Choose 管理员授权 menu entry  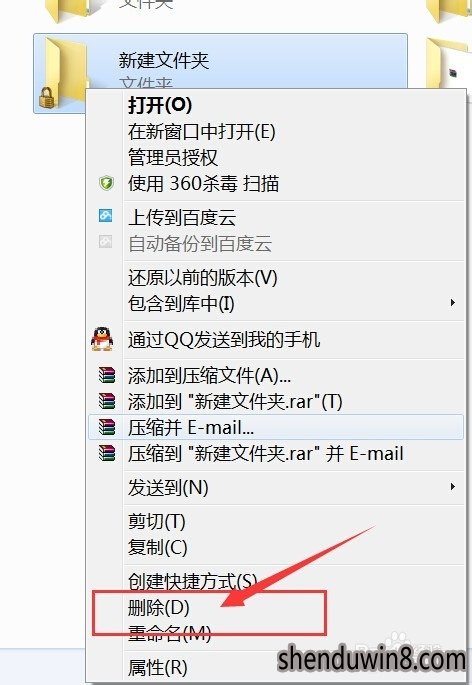pyautogui.click(x=173, y=157)
